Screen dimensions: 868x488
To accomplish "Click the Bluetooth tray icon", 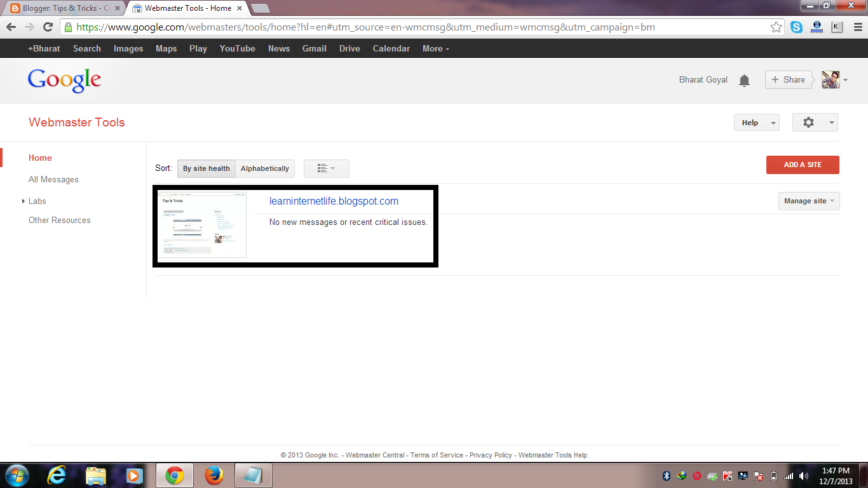I will pyautogui.click(x=667, y=476).
